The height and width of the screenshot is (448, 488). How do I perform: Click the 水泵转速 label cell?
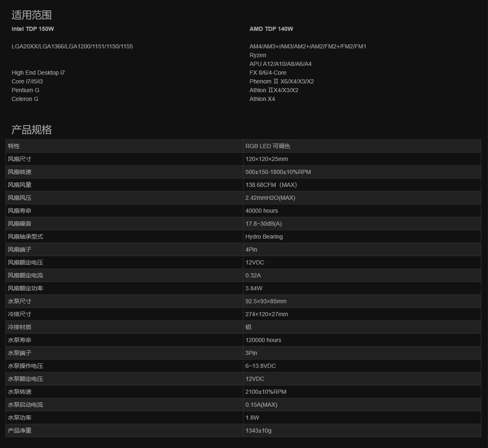click(124, 392)
